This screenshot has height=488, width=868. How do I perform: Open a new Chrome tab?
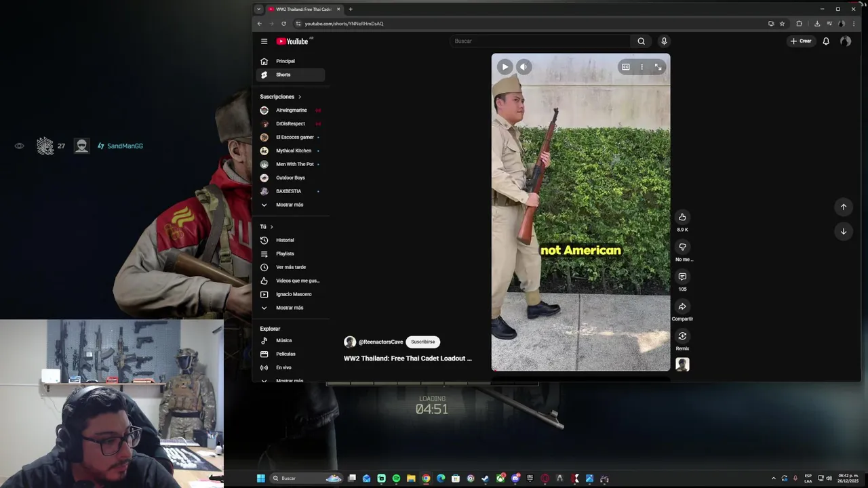(x=351, y=9)
